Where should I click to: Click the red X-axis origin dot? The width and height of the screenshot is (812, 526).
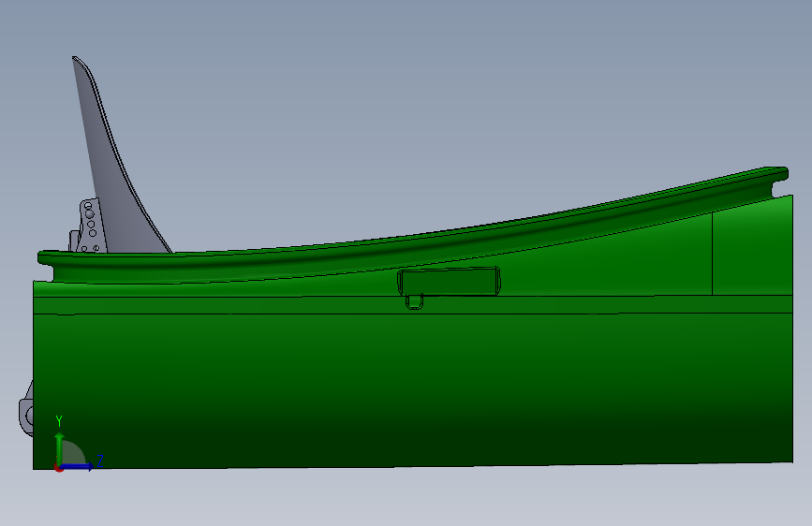58,469
